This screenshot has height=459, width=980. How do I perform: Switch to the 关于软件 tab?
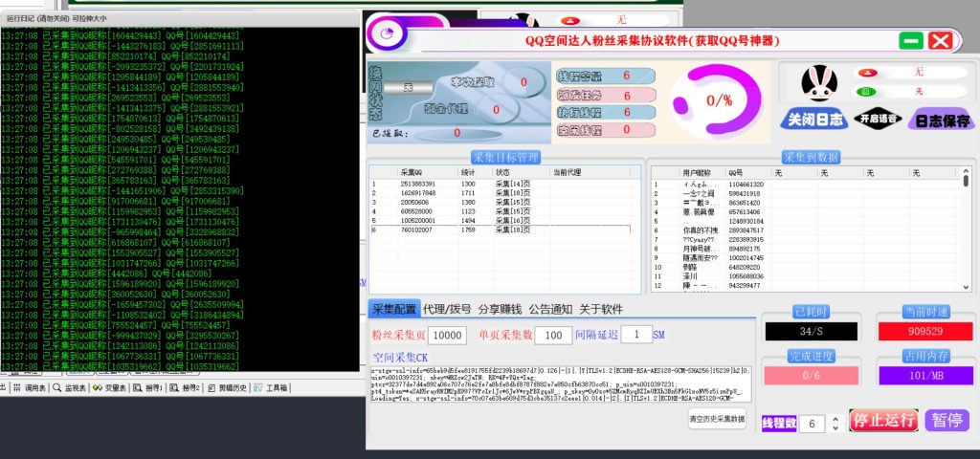pyautogui.click(x=600, y=309)
